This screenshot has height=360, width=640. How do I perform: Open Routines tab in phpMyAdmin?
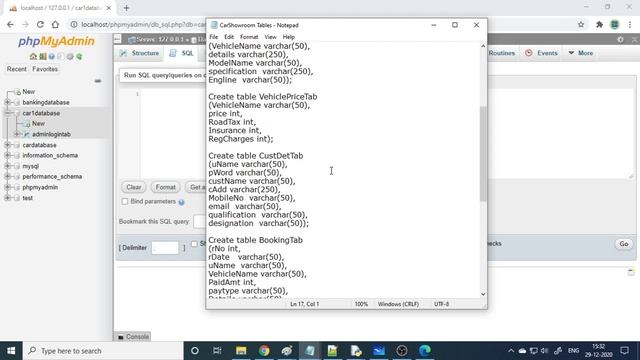pos(502,53)
